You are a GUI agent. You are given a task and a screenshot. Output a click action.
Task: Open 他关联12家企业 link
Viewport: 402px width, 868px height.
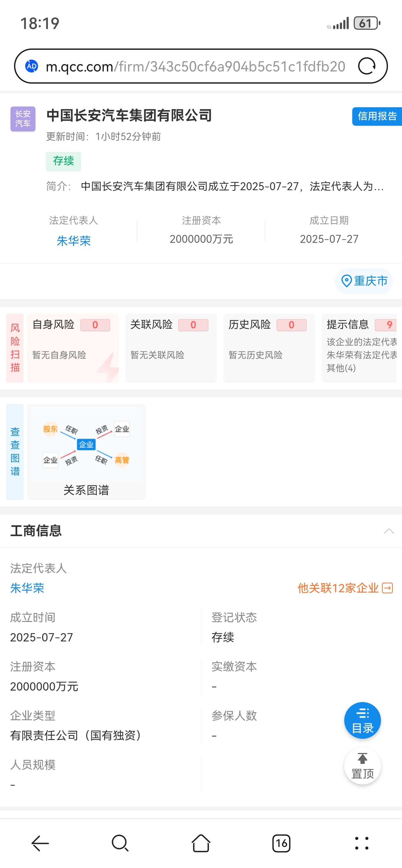coord(346,588)
